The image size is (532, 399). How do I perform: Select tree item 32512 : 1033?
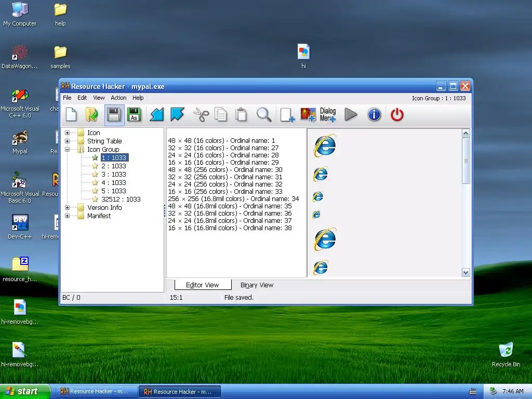(121, 199)
